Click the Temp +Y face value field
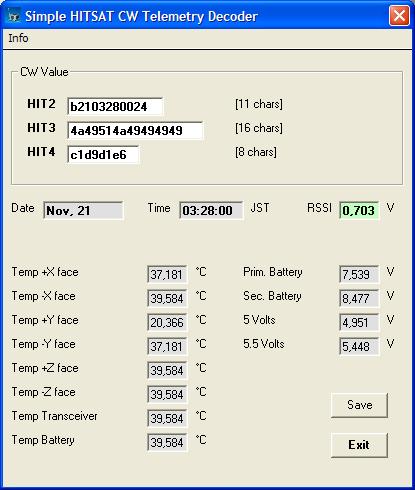This screenshot has width=415, height=490. 167,322
